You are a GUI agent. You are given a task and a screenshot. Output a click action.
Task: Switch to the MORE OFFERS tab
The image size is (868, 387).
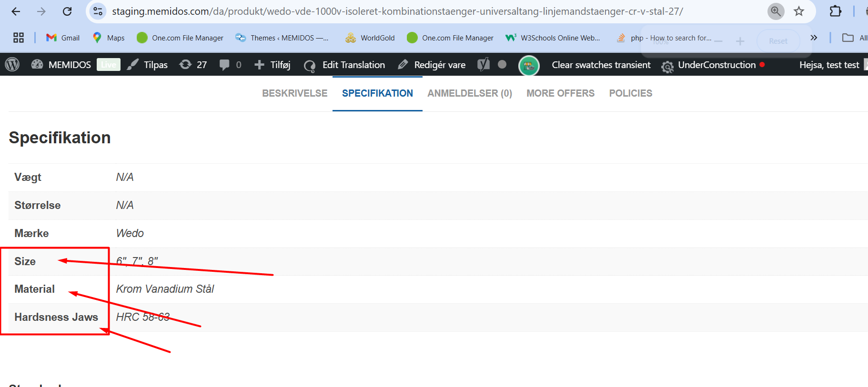[560, 93]
